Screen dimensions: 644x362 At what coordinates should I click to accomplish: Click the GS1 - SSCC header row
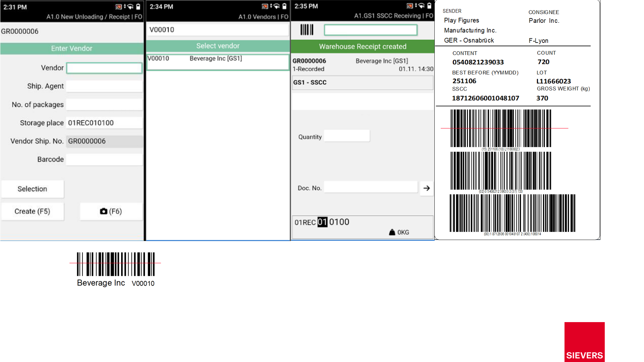click(363, 82)
